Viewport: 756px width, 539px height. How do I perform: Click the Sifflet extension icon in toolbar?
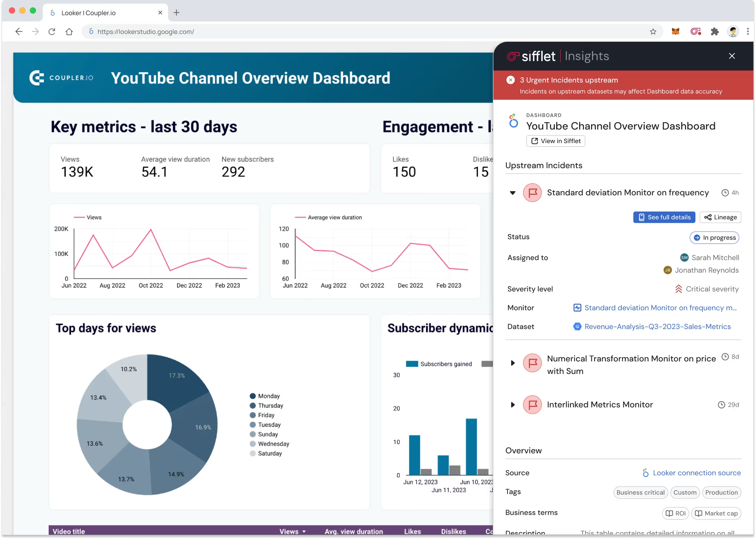point(695,32)
